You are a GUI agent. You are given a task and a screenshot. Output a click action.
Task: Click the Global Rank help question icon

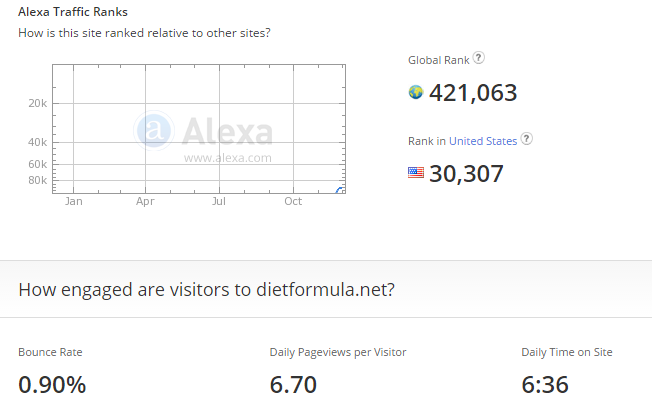pos(479,59)
